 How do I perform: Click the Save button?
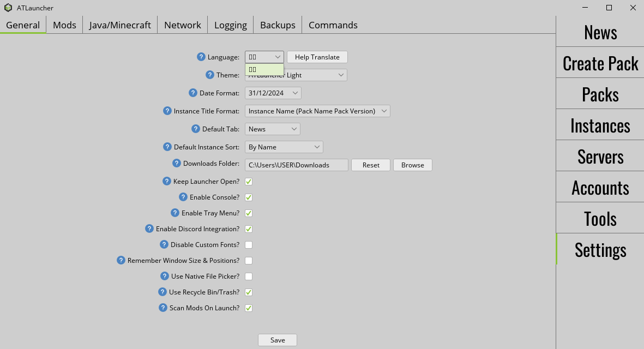(278, 340)
